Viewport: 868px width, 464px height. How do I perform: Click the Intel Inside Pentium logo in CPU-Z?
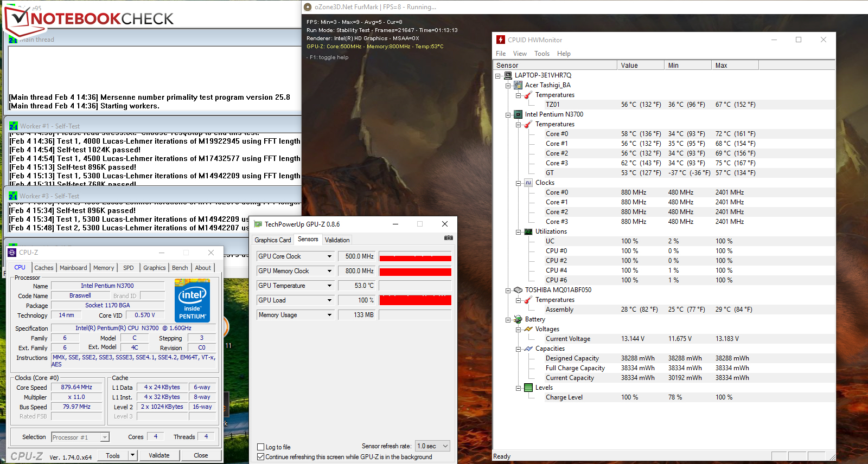pyautogui.click(x=193, y=300)
